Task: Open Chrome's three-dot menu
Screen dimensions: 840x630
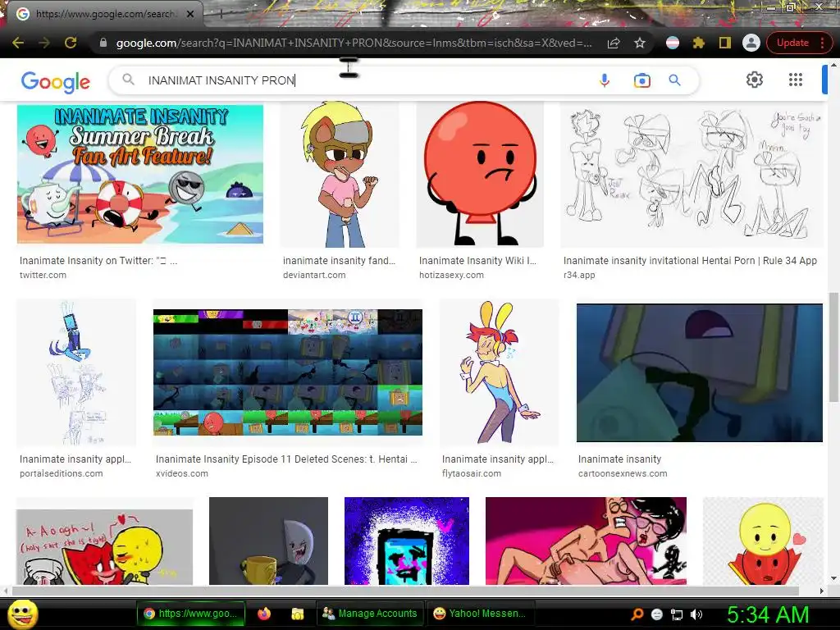Action: (x=823, y=43)
